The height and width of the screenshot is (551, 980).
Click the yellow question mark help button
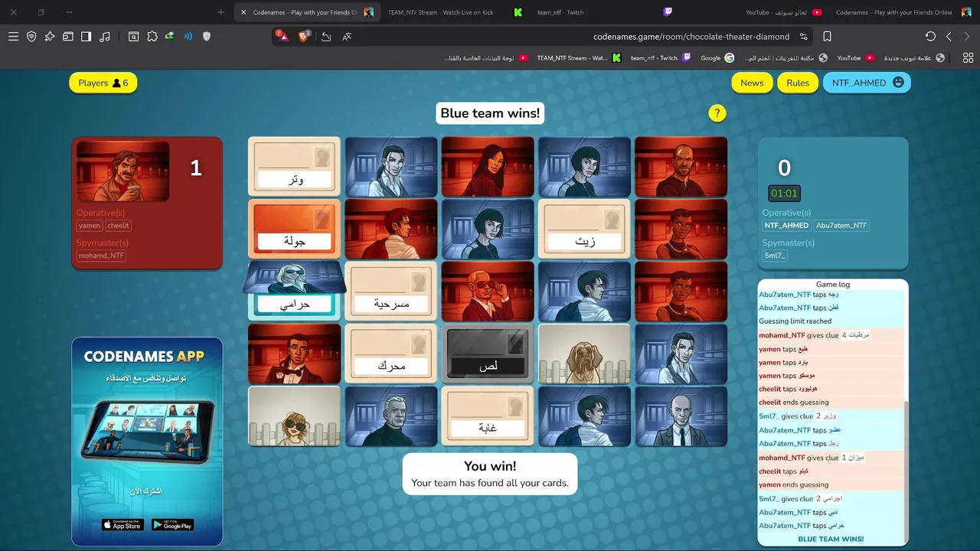(x=717, y=113)
